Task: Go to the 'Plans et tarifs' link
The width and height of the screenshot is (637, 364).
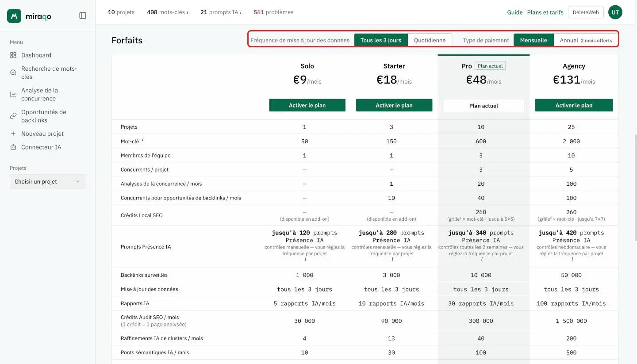Action: click(x=545, y=12)
